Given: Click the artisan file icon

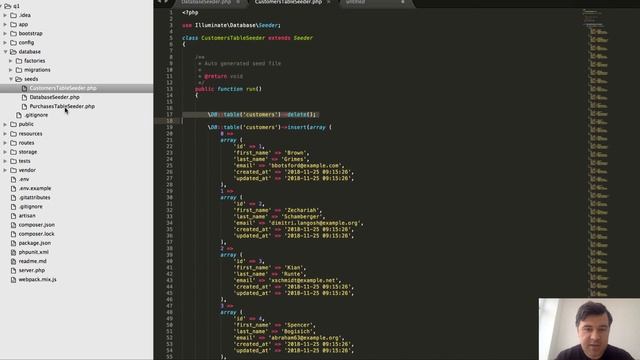Looking at the screenshot, I should point(13,216).
